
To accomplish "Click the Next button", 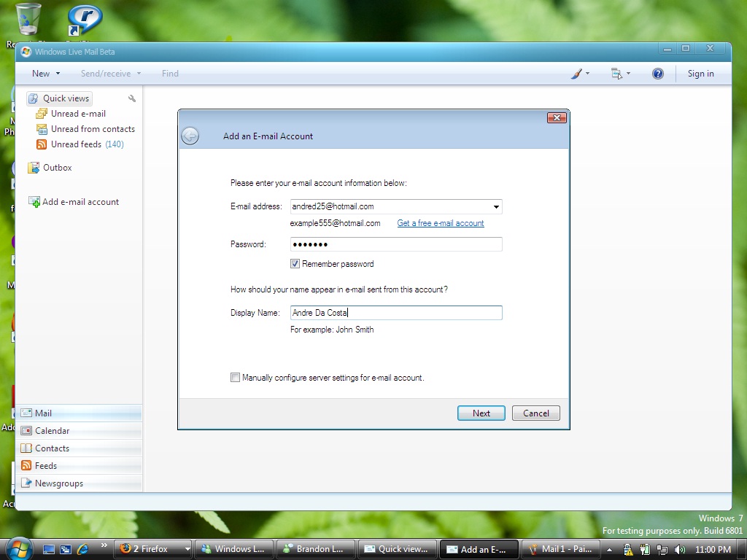I will [x=481, y=413].
